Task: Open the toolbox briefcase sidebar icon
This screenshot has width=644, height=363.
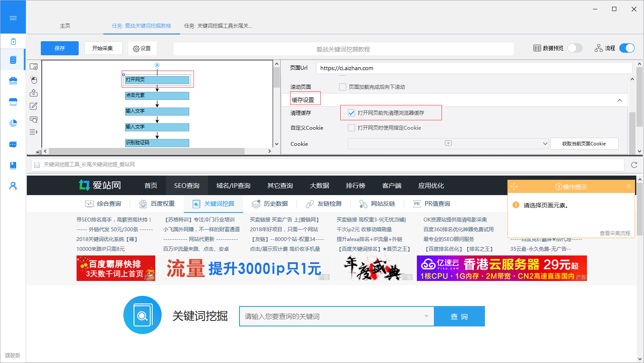Action: pos(13,81)
